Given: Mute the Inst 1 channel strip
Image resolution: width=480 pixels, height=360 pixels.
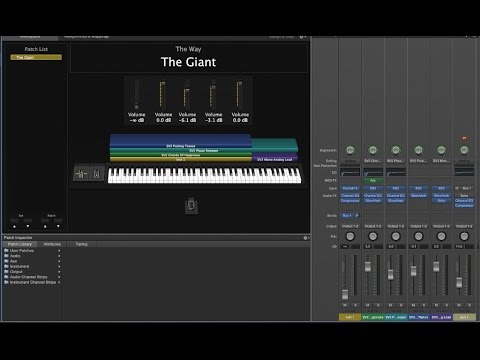Looking at the screenshot, I should tap(345, 305).
